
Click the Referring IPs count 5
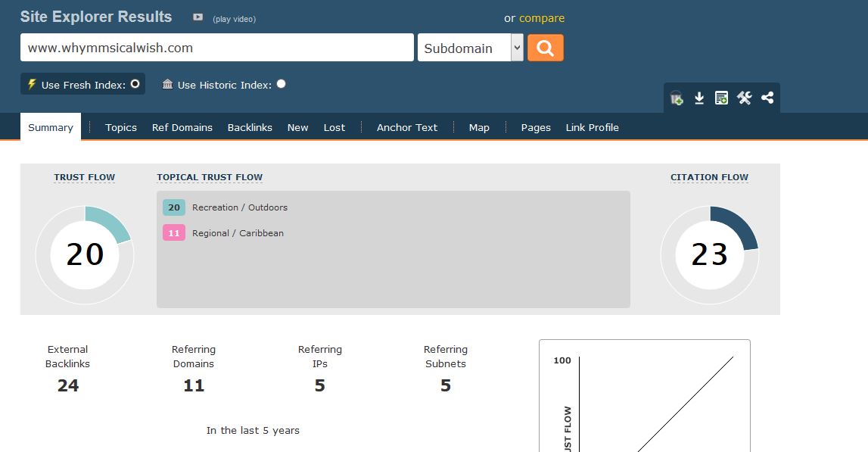(x=320, y=385)
